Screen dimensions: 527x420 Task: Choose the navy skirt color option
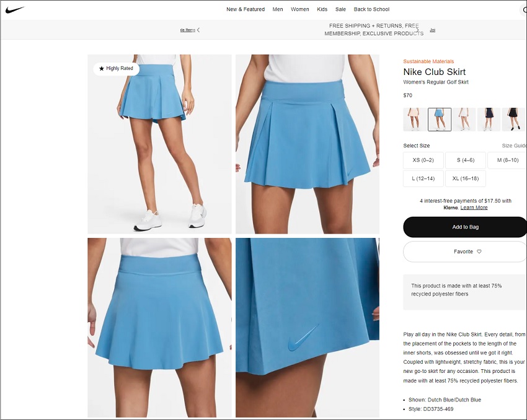point(489,120)
